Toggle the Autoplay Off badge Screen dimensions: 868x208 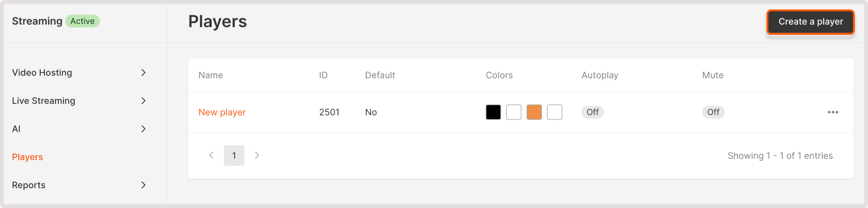tap(592, 112)
